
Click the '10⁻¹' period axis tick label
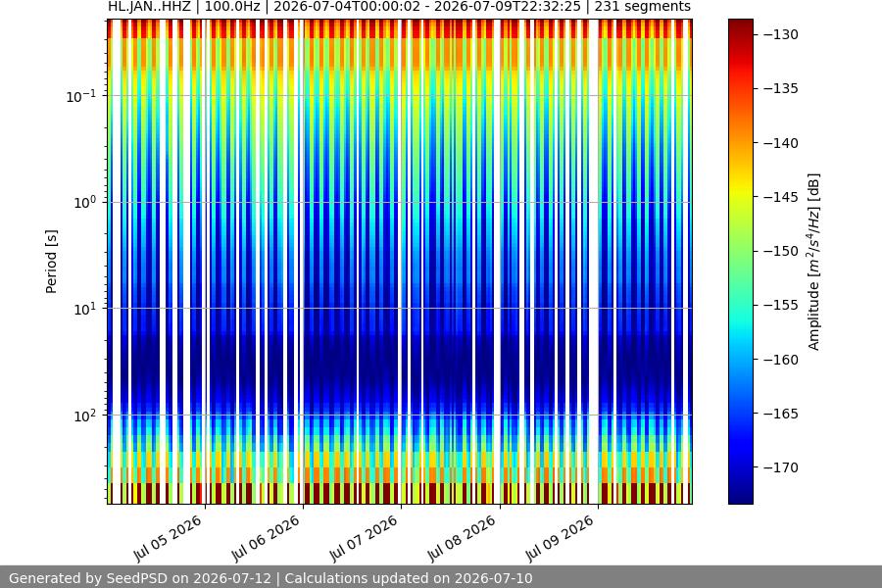coord(80,96)
